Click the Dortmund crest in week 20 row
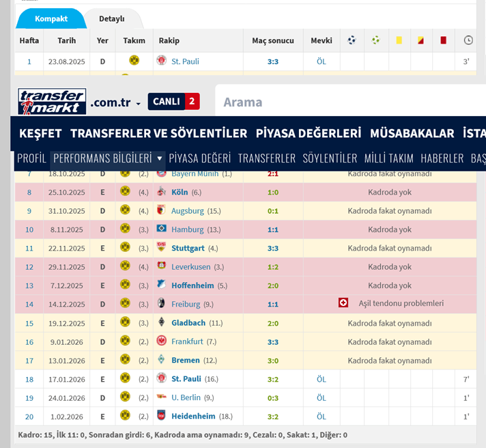 tap(125, 416)
